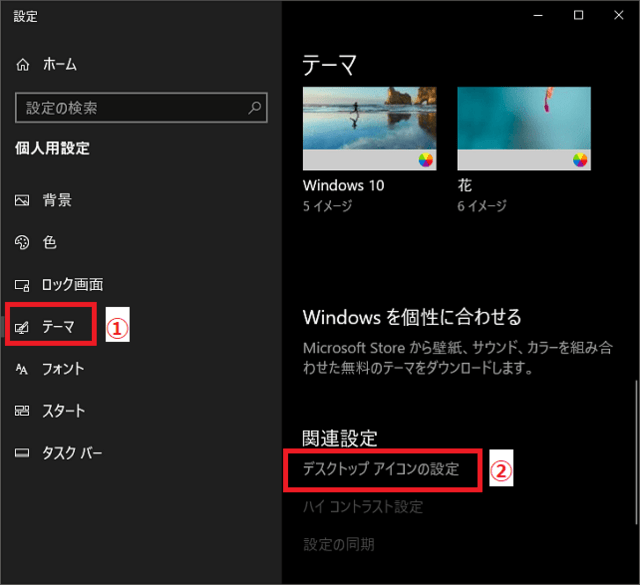Click the color wheel badge on the 花 theme
Screen dimensions: 640x585
pyautogui.click(x=580, y=160)
